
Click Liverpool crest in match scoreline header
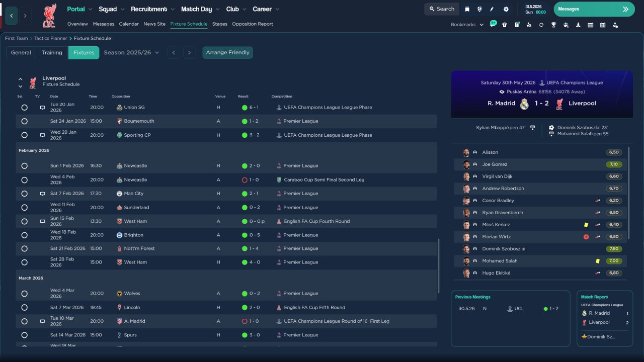[x=559, y=104]
